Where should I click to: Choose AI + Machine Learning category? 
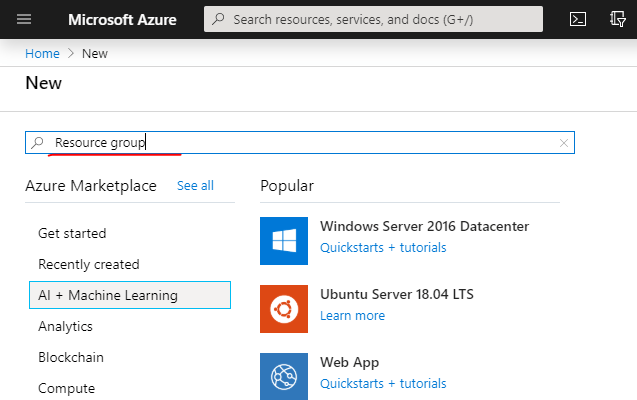coord(108,295)
